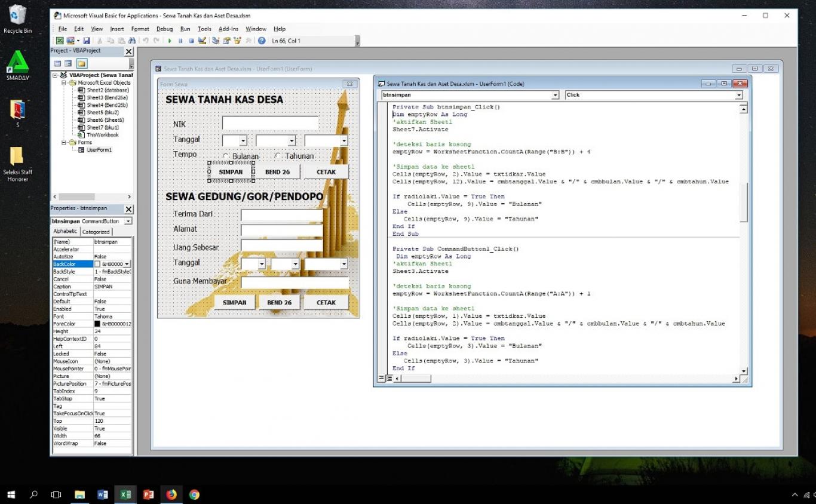Open the btnsimpan object dropdown in code window
This screenshot has width=816, height=504.
tap(555, 95)
